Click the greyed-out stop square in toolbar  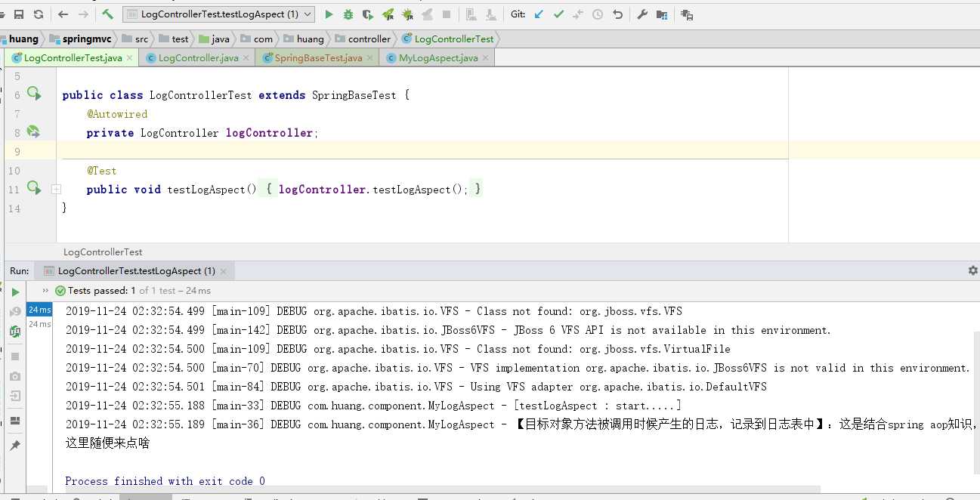point(447,14)
